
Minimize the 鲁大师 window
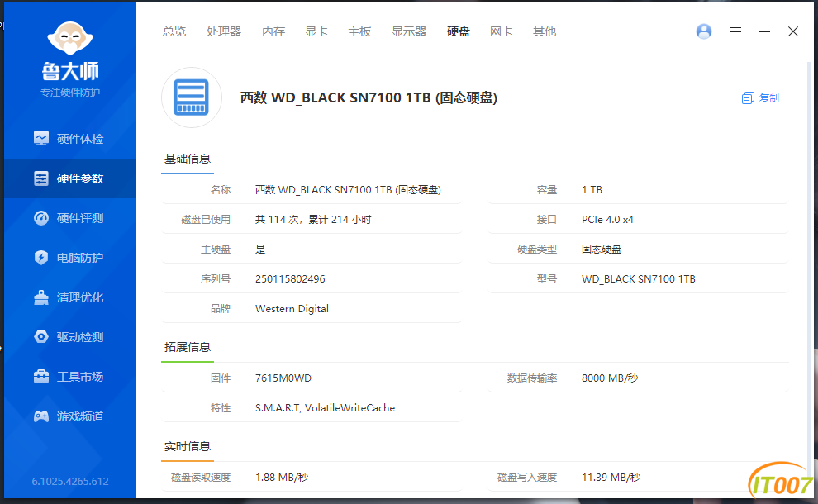tap(764, 32)
